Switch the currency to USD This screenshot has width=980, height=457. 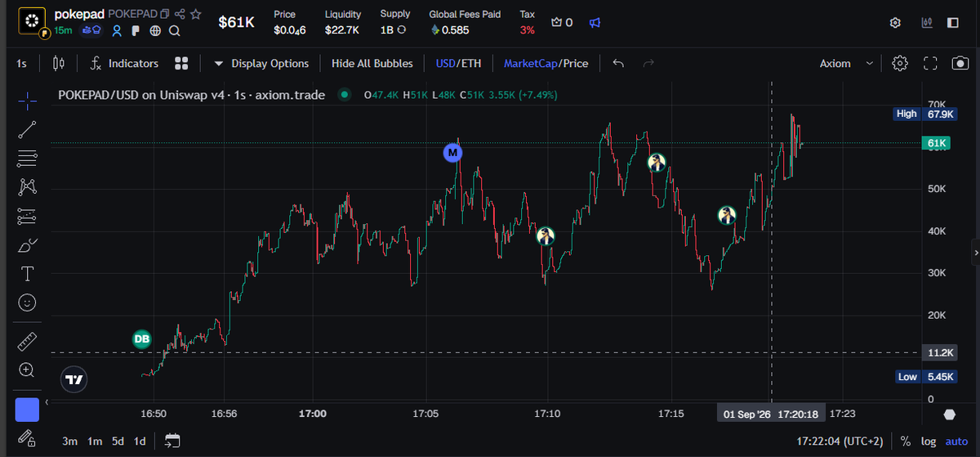(x=445, y=63)
